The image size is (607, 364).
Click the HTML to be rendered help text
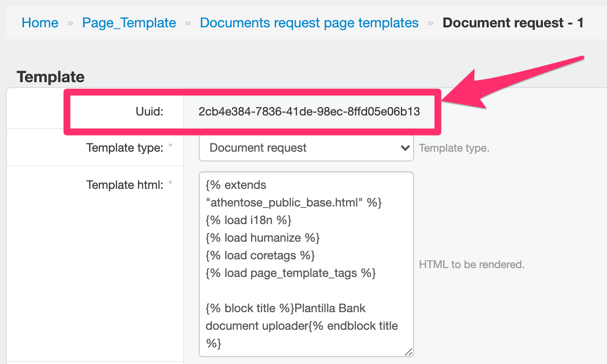tap(471, 264)
